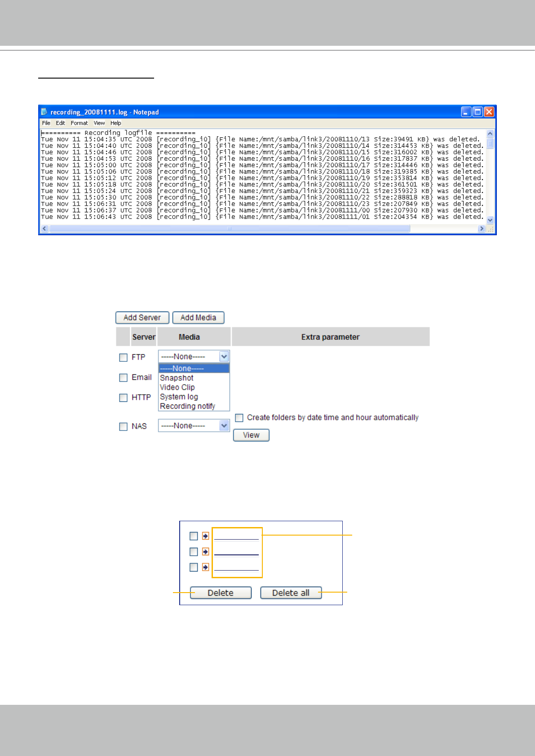The width and height of the screenshot is (535, 756).
Task: Click the Delete button
Action: pos(221,593)
